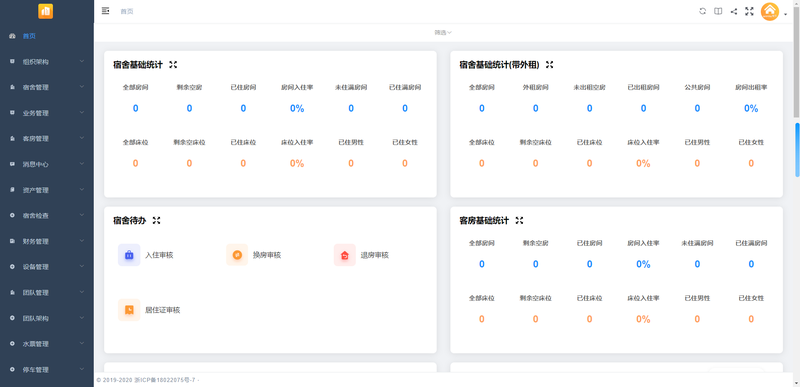This screenshot has height=387, width=800.
Task: Click the 0% value under 房间出租率
Action: [751, 109]
